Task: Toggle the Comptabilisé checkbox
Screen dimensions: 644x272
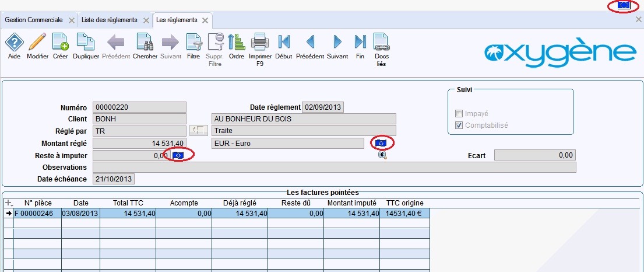Action: pyautogui.click(x=459, y=125)
